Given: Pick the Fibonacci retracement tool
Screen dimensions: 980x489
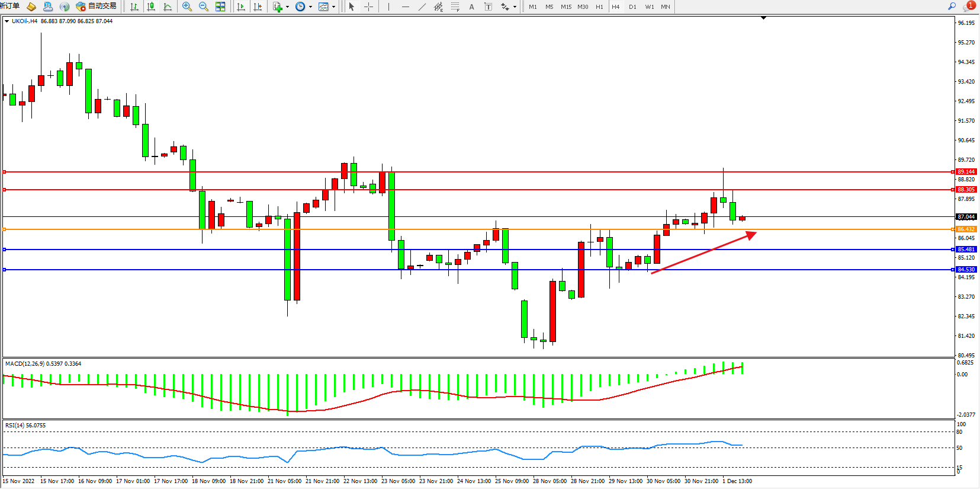Looking at the screenshot, I should pos(455,7).
